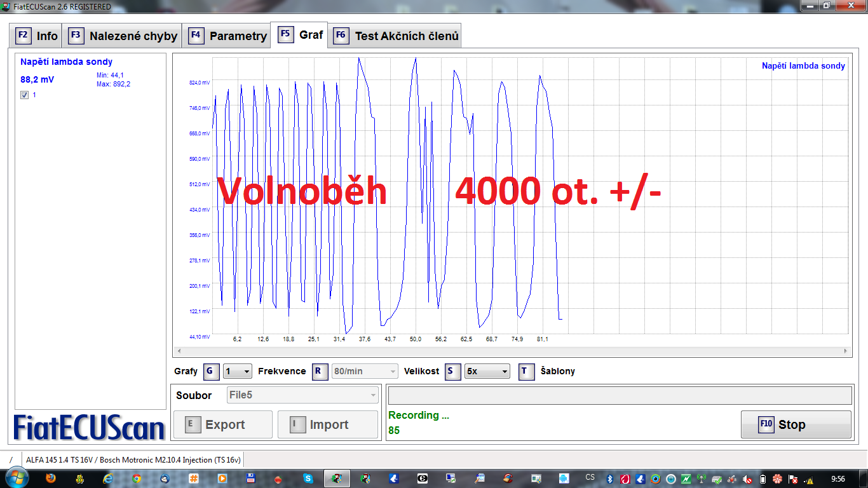Click the S shortcut icon beside Velikost
This screenshot has height=488, width=868.
point(453,372)
